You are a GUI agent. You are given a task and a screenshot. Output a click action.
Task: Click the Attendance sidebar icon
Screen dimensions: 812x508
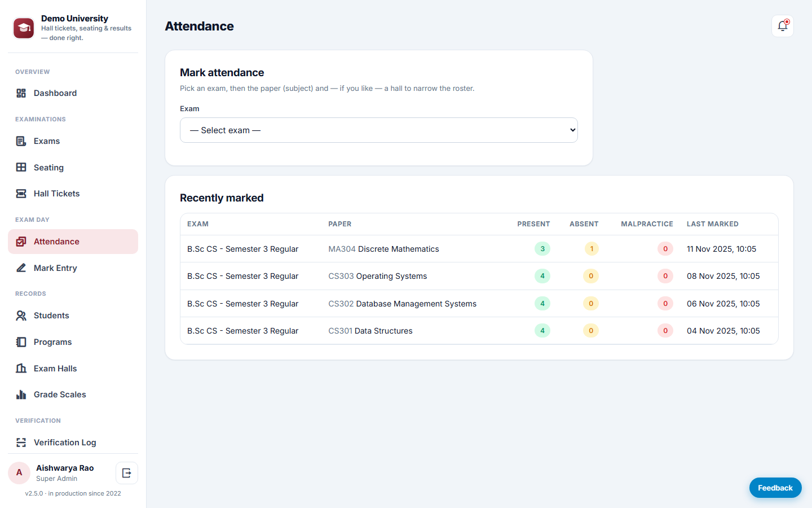pos(21,242)
